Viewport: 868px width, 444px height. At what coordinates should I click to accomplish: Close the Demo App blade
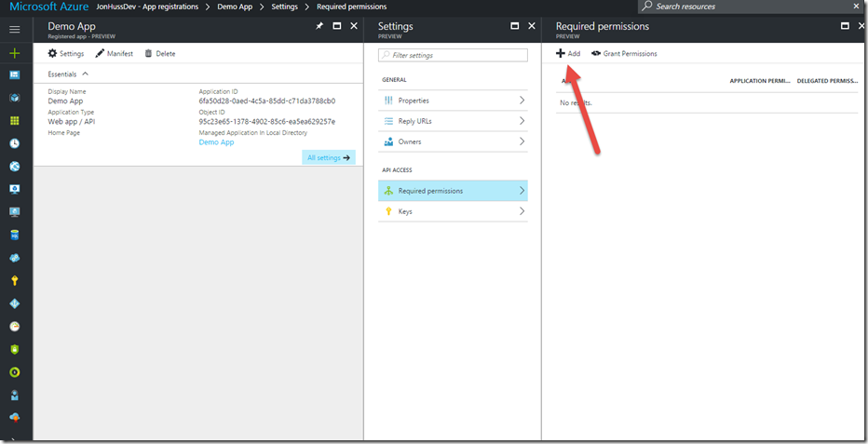(x=354, y=26)
